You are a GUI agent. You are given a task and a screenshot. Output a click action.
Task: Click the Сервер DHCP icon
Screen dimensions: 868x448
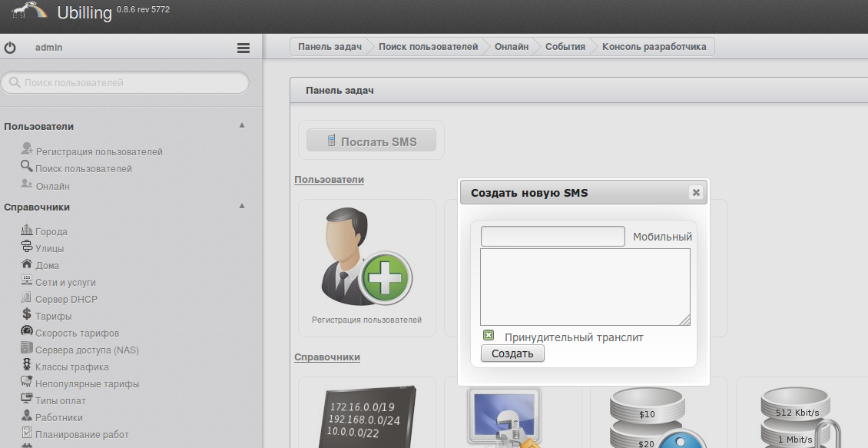pyautogui.click(x=27, y=297)
